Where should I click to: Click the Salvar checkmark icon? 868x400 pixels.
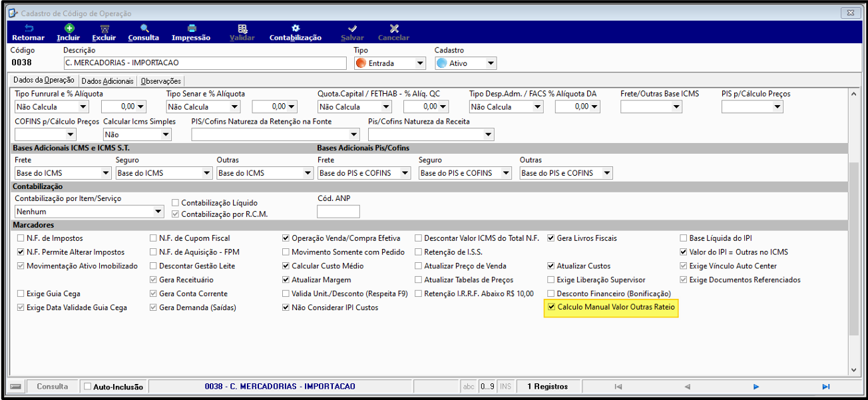pyautogui.click(x=352, y=29)
